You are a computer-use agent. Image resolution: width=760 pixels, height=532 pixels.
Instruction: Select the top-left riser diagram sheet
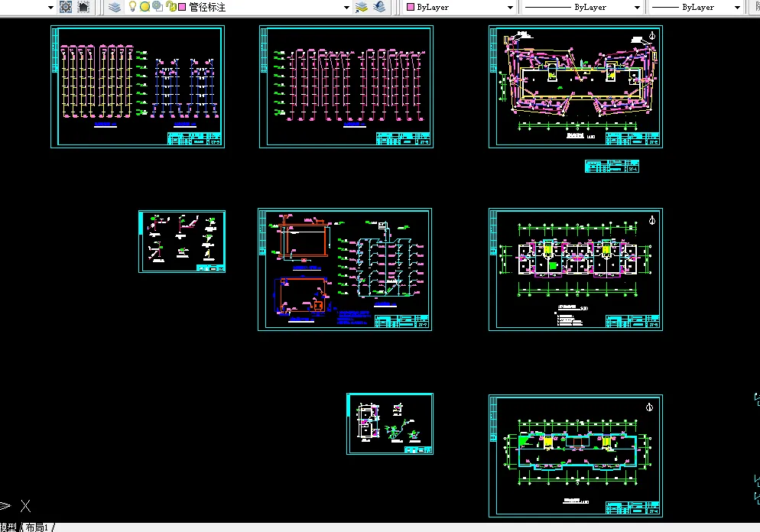tap(138, 86)
